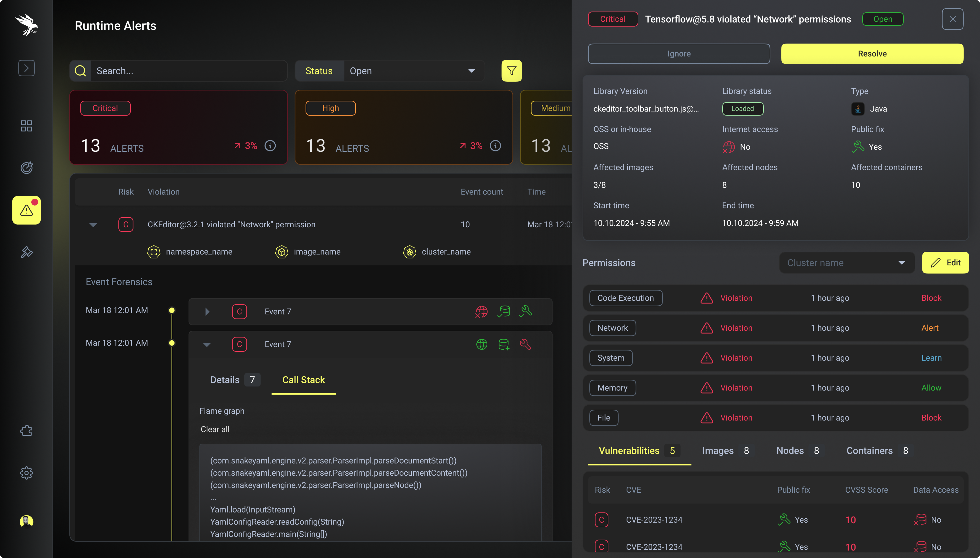Switch to the Call Stack tab

[303, 380]
